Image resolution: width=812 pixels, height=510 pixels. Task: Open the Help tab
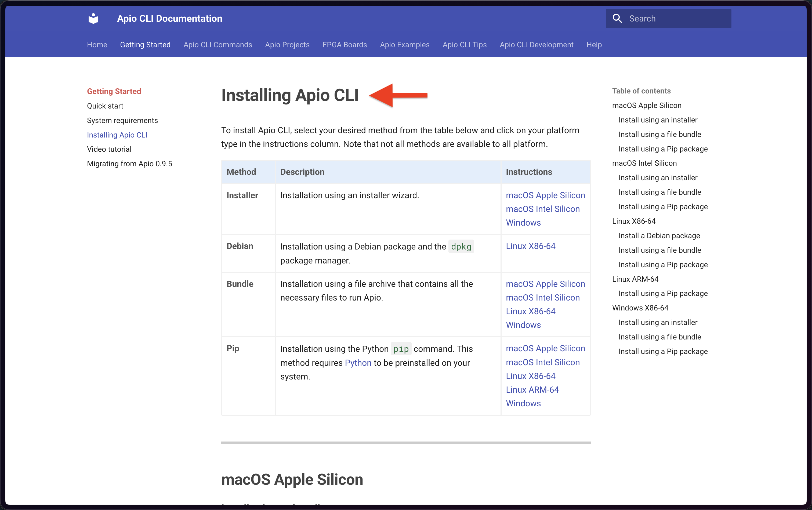[x=594, y=45]
